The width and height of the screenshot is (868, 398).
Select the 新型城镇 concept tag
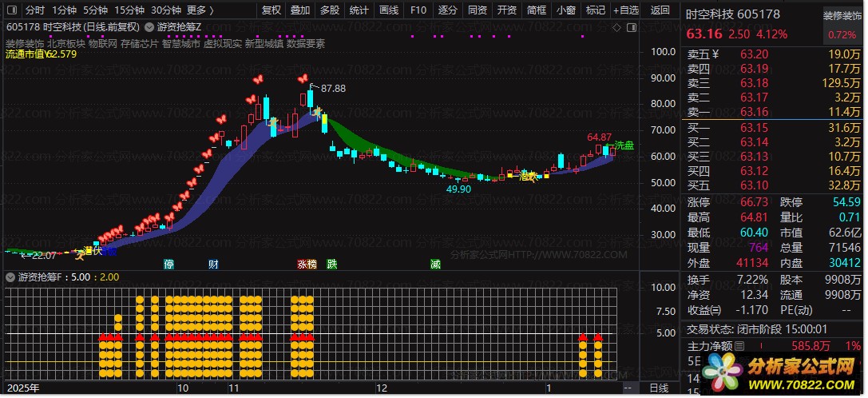(264, 43)
